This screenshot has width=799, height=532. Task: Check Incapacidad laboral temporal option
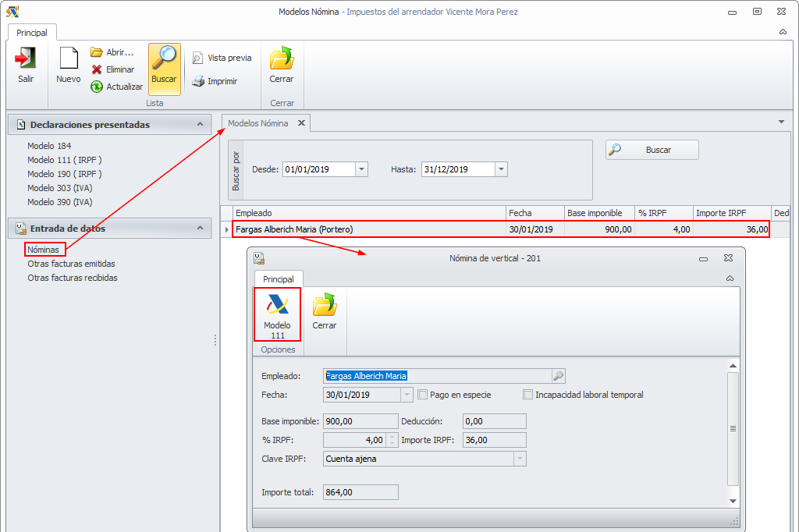pyautogui.click(x=528, y=395)
